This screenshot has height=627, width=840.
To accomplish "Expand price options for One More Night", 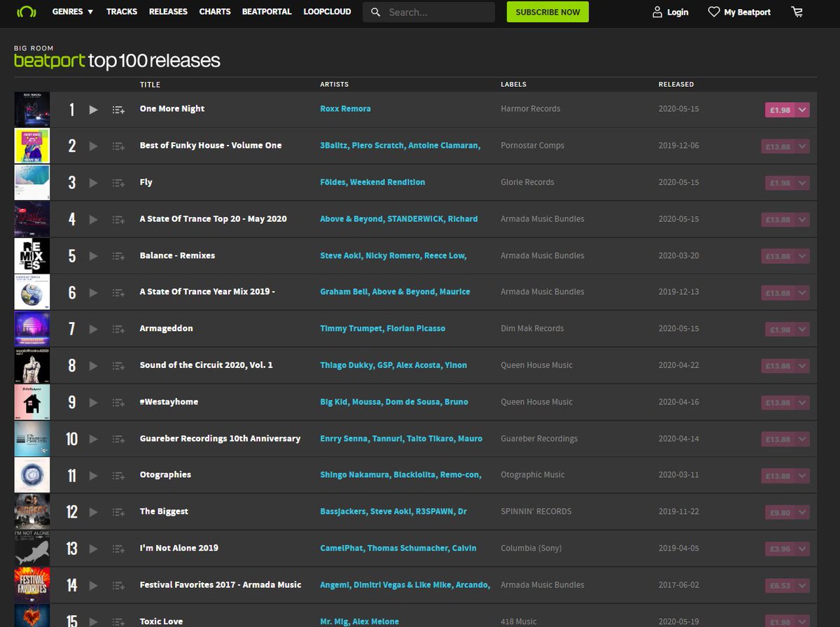I will coord(802,110).
